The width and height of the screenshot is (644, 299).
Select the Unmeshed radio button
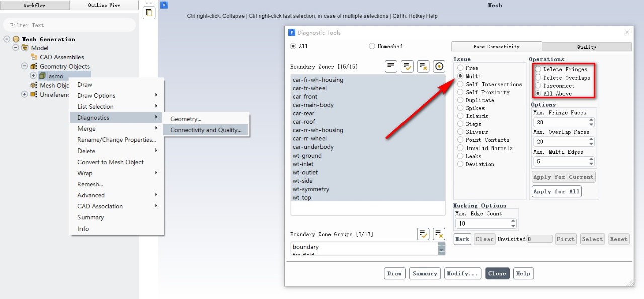click(x=372, y=46)
